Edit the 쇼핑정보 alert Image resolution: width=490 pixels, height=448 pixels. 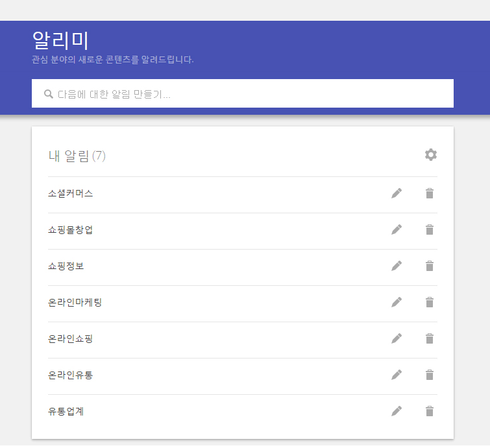pyautogui.click(x=397, y=266)
